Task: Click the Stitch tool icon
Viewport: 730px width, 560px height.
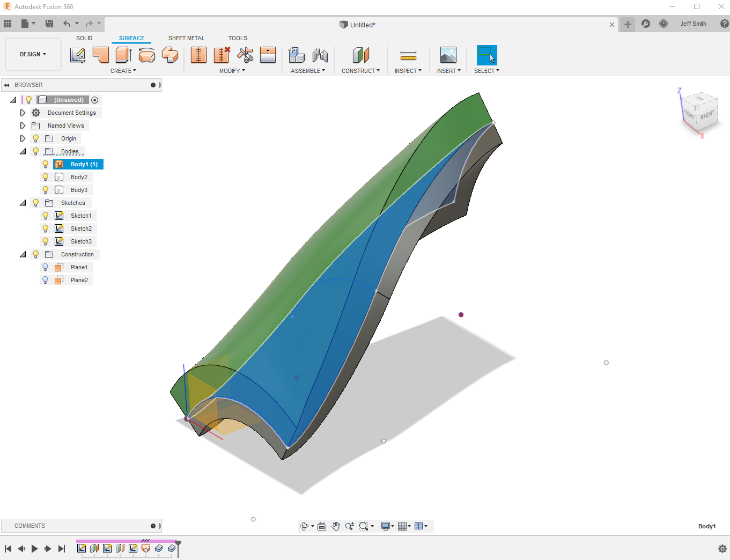Action: pos(198,55)
